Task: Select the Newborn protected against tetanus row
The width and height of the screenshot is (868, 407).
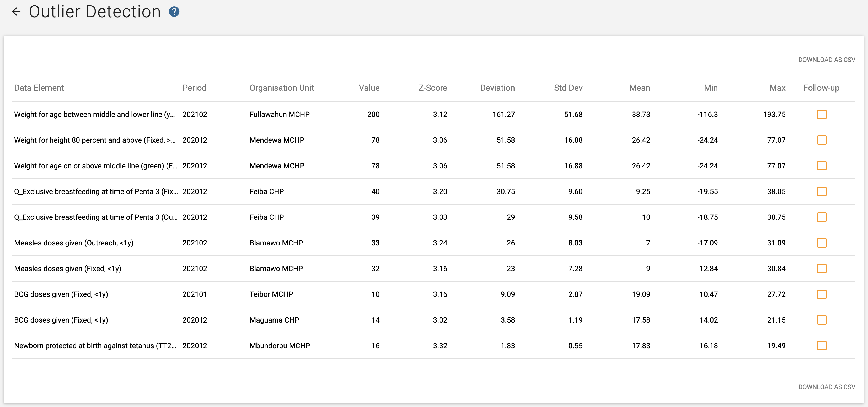Action: coord(434,346)
